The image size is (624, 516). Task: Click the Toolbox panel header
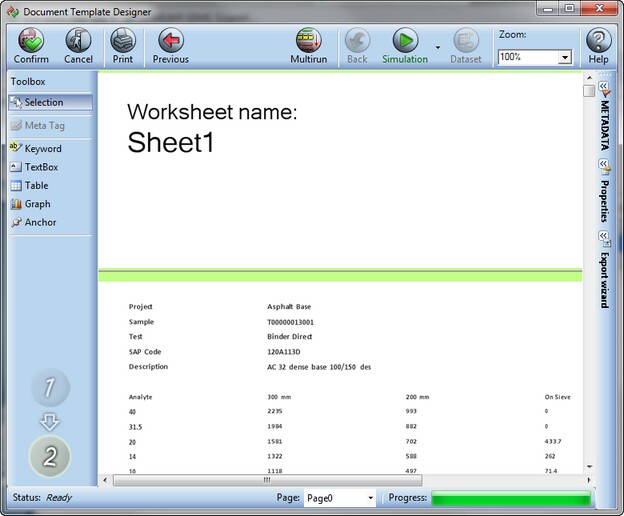click(x=28, y=82)
